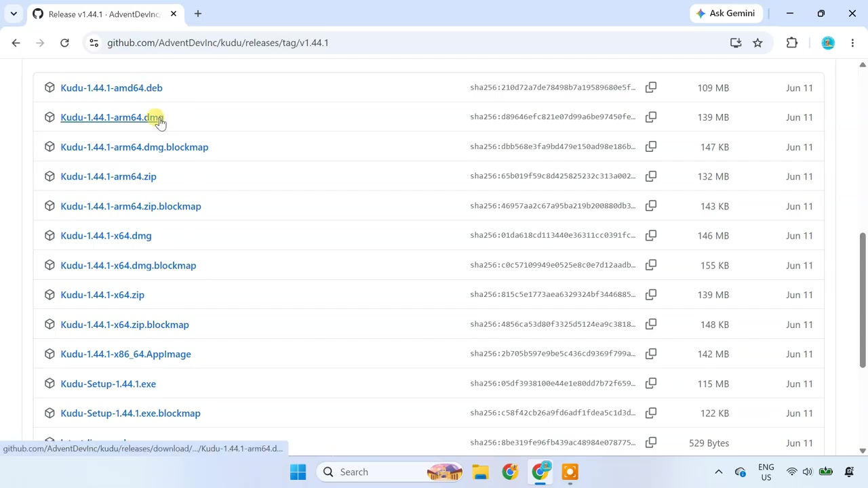The height and width of the screenshot is (488, 868).
Task: Copy SHA256 hash for Kudu-1.44.1-x86_64.AppImage
Action: [x=651, y=354]
